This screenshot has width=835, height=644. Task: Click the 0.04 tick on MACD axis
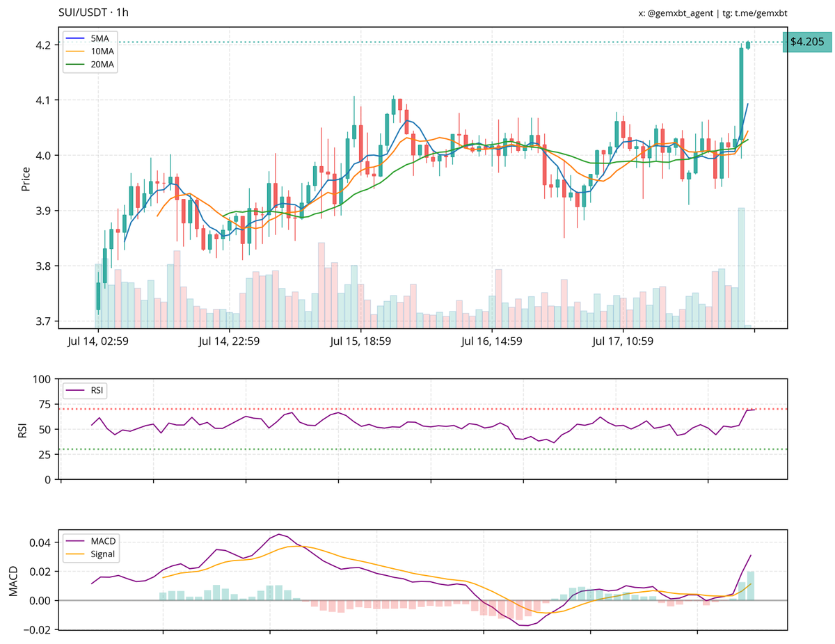41,542
